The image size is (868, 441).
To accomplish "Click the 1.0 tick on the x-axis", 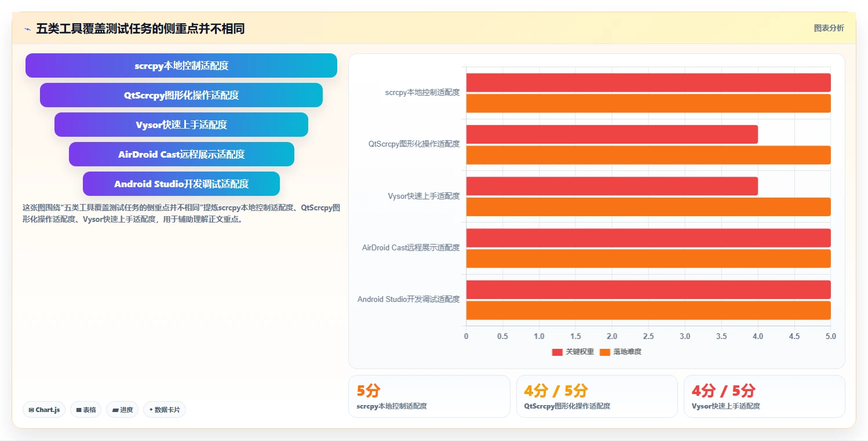I will pyautogui.click(x=539, y=336).
